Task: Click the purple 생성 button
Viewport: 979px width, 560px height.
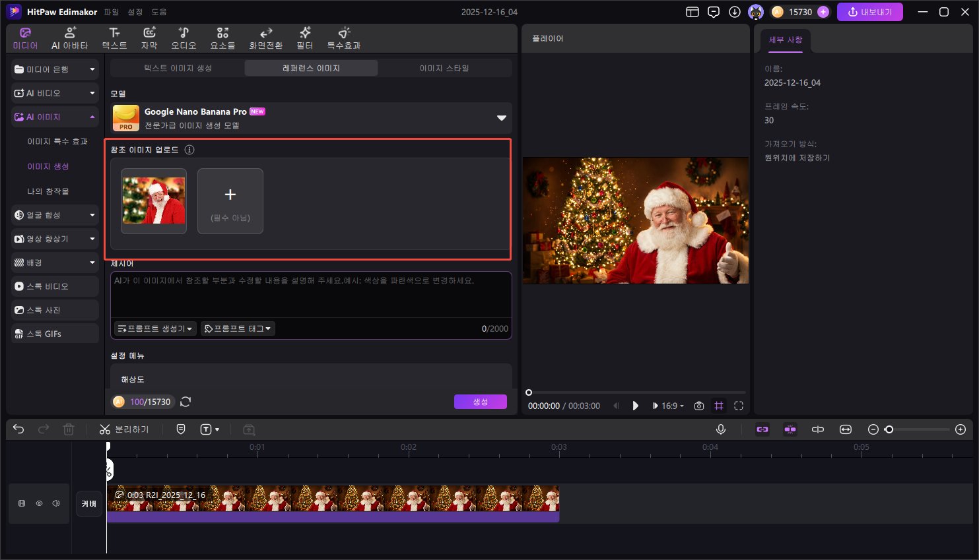Action: coord(480,402)
